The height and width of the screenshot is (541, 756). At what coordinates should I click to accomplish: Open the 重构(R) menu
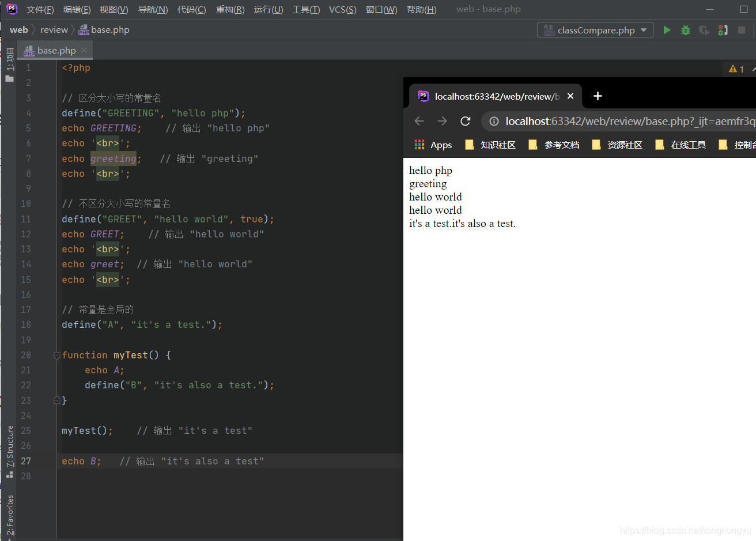click(x=230, y=10)
